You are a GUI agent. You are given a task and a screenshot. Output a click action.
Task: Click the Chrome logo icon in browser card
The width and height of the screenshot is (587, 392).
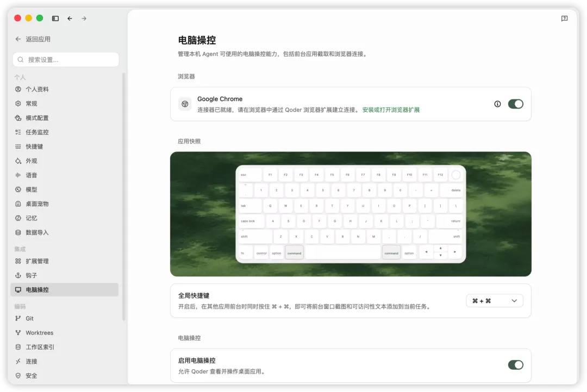coord(185,104)
